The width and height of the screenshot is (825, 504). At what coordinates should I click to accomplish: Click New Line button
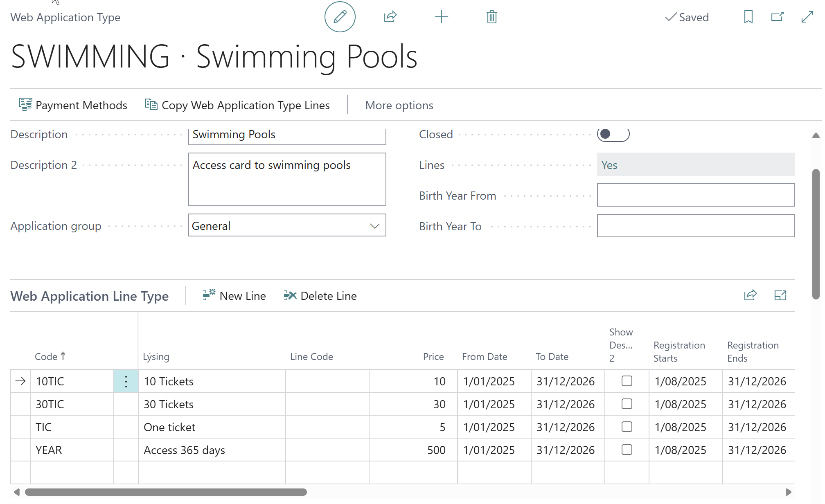[x=234, y=295]
